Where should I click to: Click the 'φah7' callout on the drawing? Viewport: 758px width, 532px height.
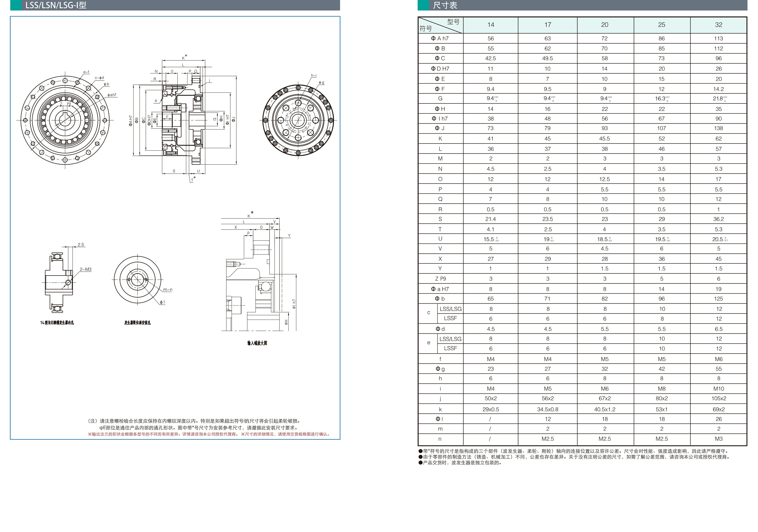tap(112, 95)
